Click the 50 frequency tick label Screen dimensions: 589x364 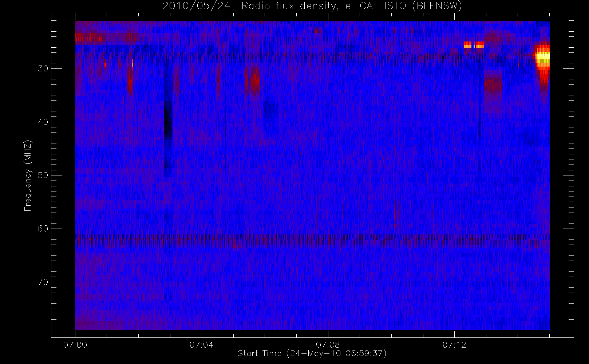43,175
